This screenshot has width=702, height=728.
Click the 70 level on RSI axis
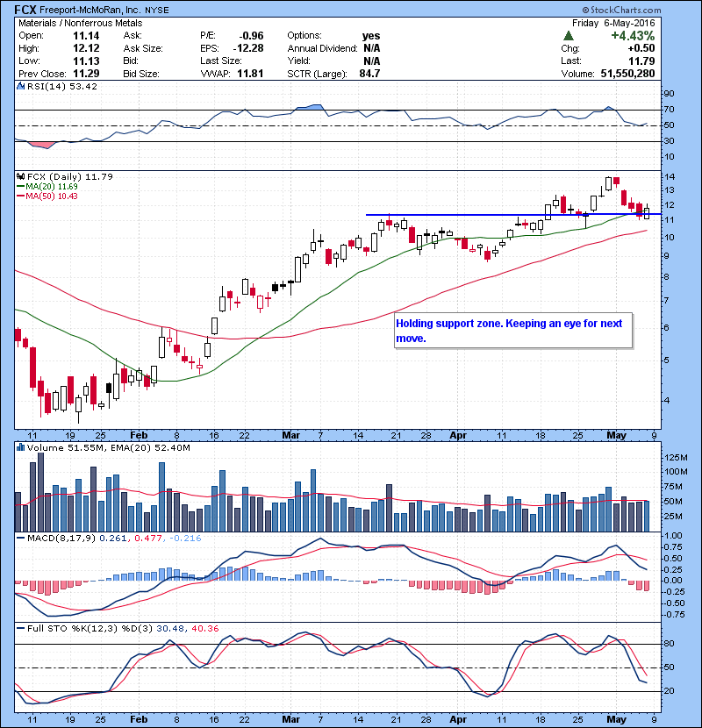[669, 110]
